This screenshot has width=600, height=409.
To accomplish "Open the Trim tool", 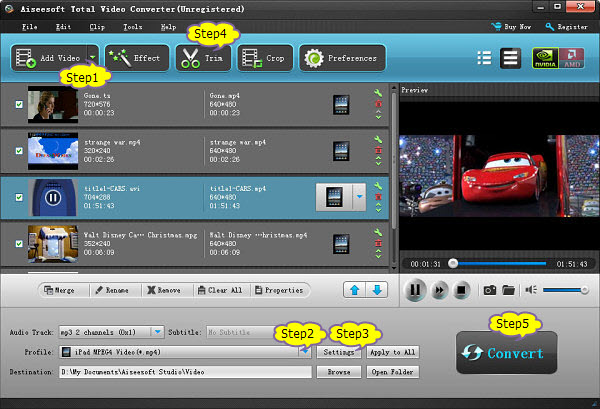I will coord(203,58).
